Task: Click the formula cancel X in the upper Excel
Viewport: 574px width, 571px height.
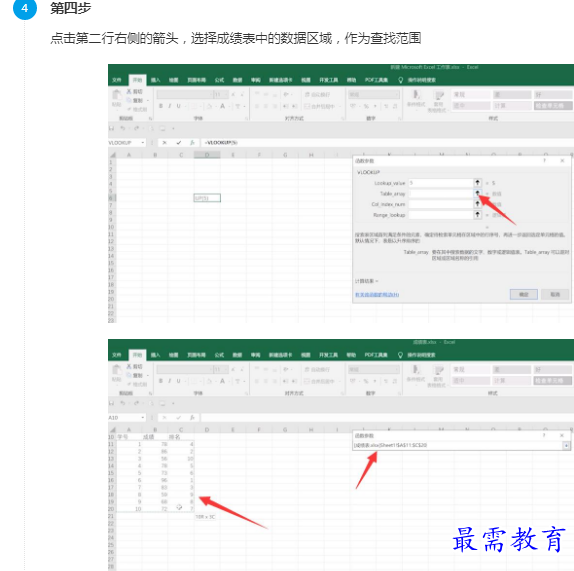Action: tap(165, 143)
